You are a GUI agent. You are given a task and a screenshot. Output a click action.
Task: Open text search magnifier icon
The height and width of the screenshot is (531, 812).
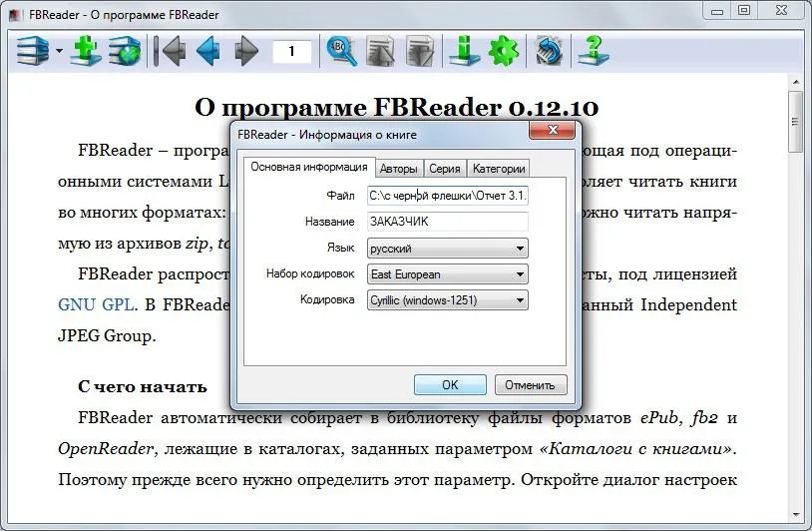coord(342,51)
